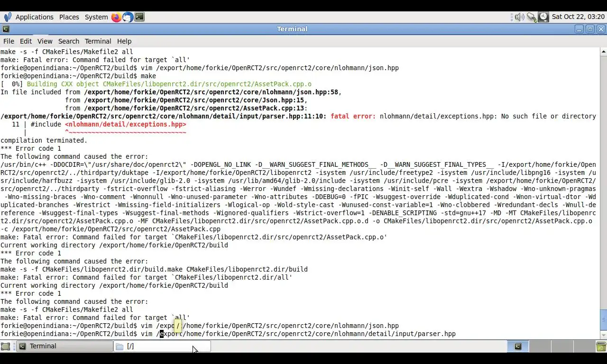Click the clock applet icon

point(543,17)
